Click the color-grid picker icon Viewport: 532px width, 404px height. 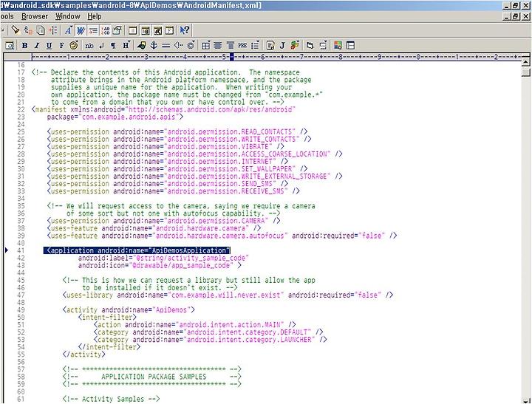pyautogui.click(x=338, y=46)
